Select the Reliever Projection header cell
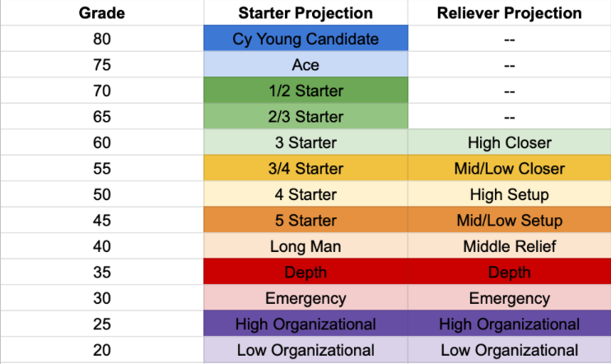Screen dimensions: 611x364 [509, 13]
